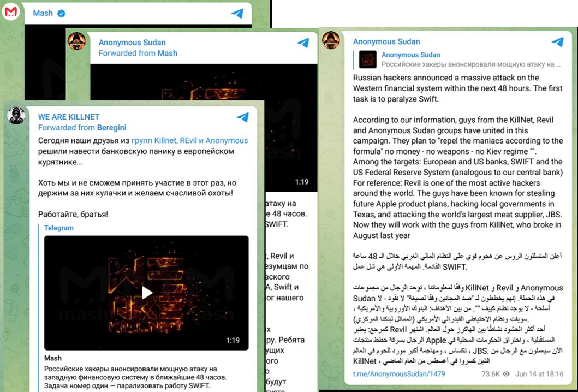Click the Killnet video 1:19 duration badge
The image size is (578, 392).
pyautogui.click(x=233, y=340)
